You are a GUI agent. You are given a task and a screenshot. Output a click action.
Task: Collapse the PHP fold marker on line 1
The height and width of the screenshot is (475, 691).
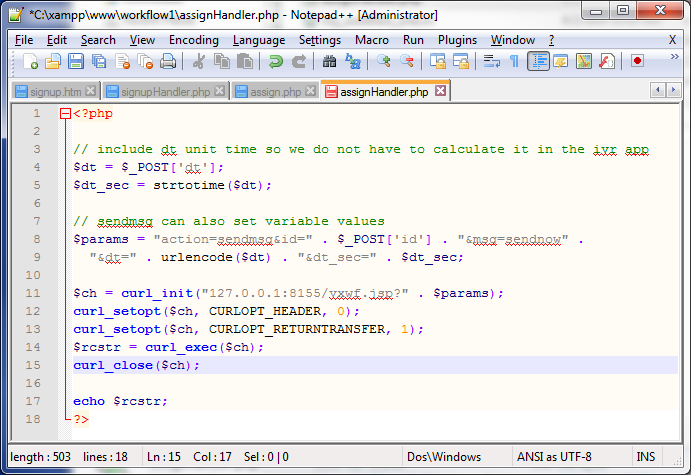click(66, 114)
